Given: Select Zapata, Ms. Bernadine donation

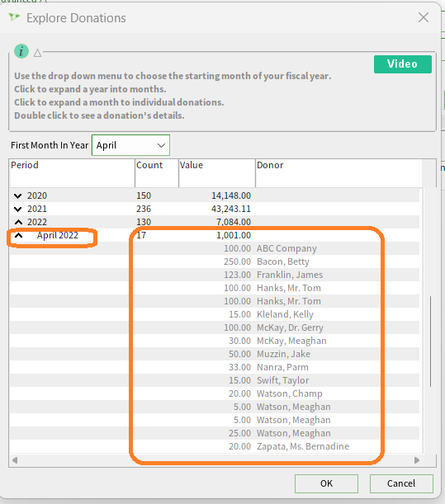Looking at the screenshot, I should pyautogui.click(x=215, y=446).
